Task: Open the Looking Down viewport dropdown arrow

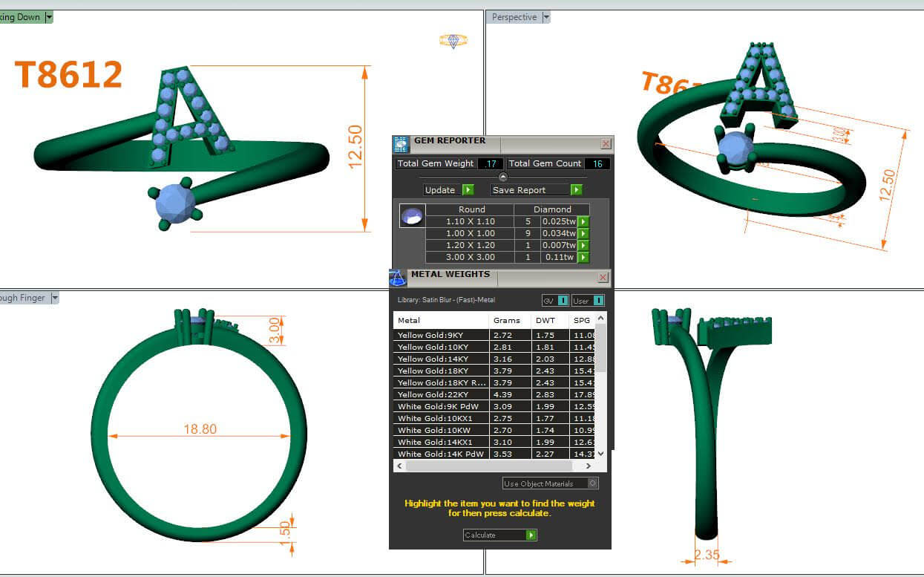Action: 49,17
